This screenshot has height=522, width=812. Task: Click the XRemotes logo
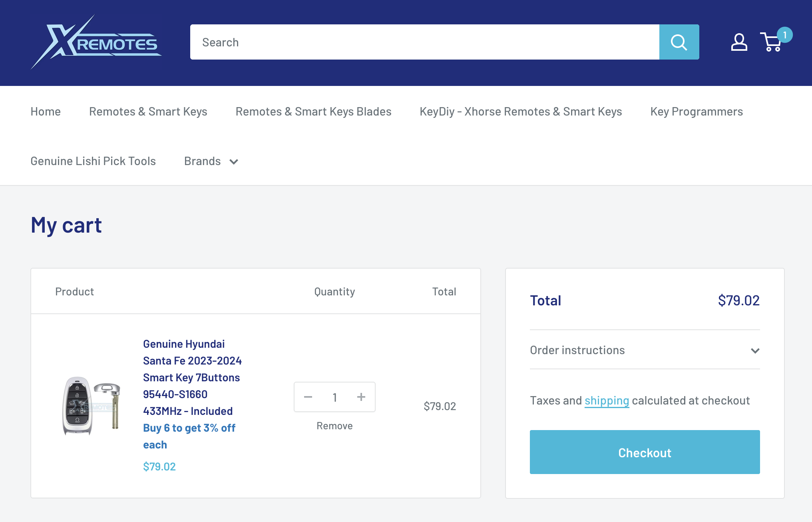[x=96, y=42]
